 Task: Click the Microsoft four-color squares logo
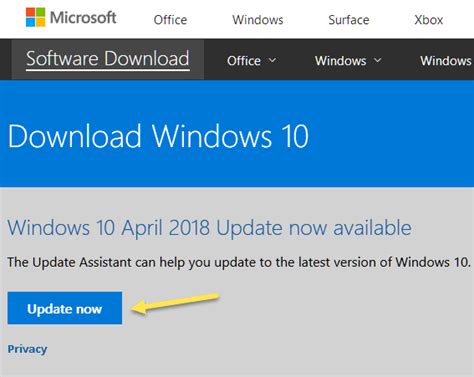coord(35,17)
